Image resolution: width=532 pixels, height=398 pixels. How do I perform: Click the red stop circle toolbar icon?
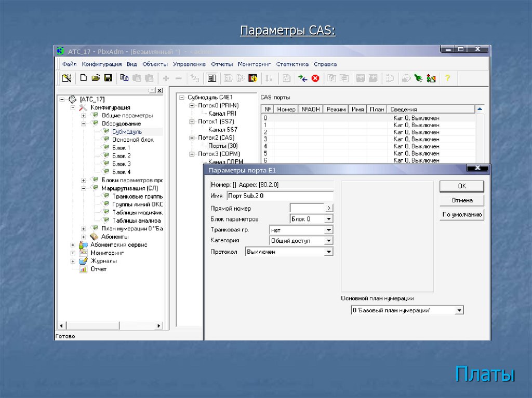(x=315, y=78)
